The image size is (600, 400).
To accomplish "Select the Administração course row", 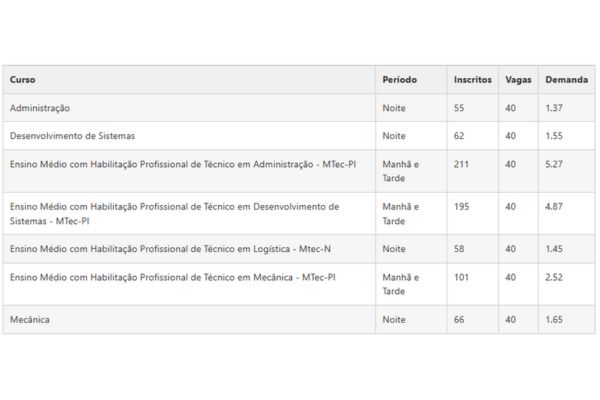I will coord(299,108).
